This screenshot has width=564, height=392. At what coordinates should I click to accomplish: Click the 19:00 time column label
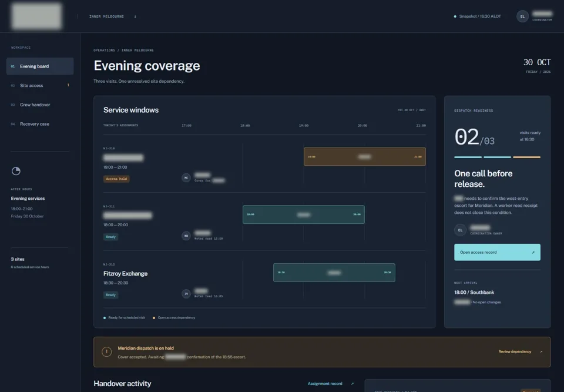tap(304, 126)
